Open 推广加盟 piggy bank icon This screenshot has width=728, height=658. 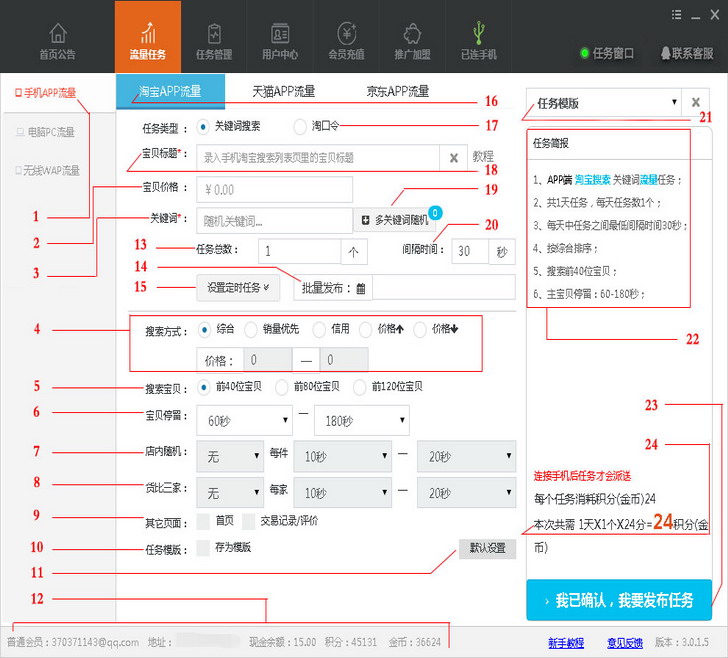[412, 33]
